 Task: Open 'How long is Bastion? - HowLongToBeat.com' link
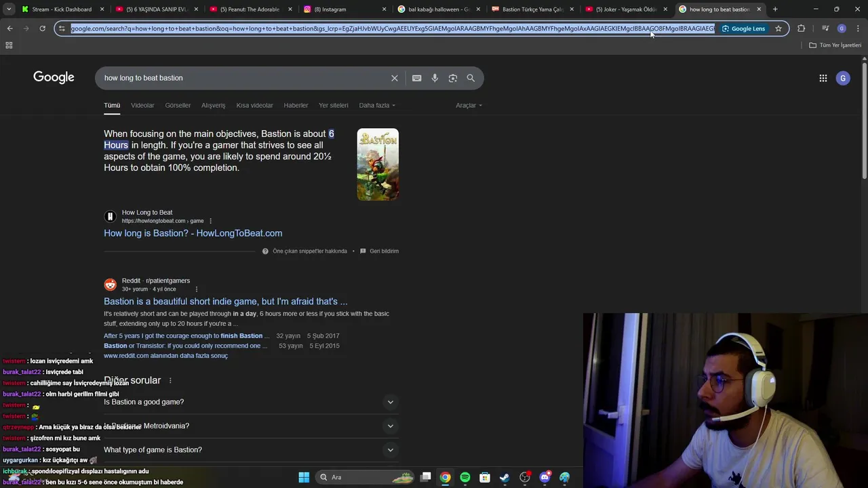(x=193, y=233)
